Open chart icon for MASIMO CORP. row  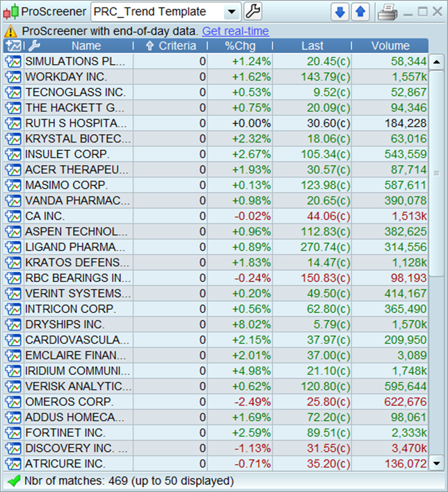(13, 185)
